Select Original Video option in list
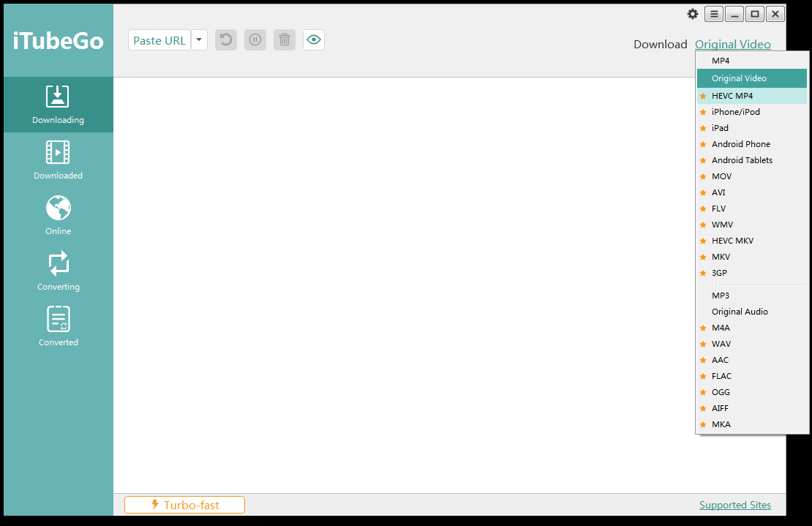The width and height of the screenshot is (812, 526). (751, 78)
